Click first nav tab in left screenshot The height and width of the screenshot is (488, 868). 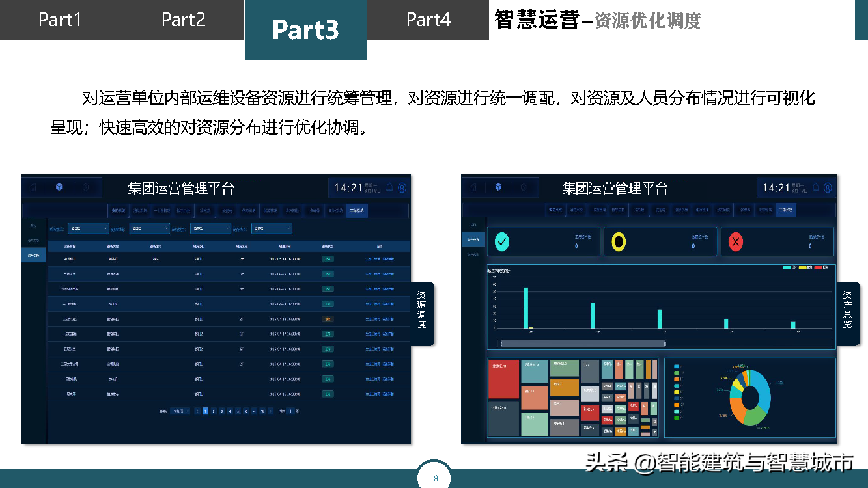click(118, 210)
